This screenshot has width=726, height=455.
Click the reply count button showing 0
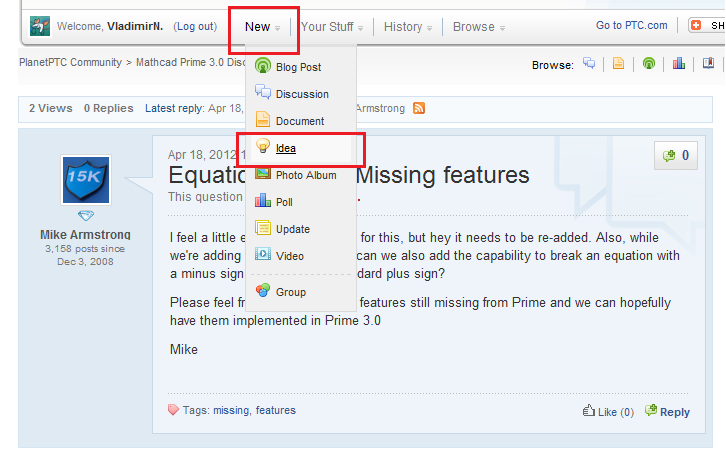(676, 156)
